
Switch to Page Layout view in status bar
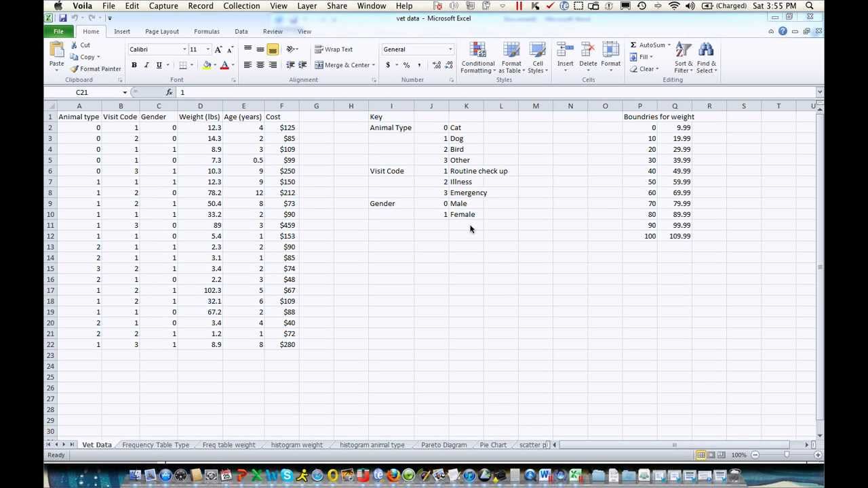tap(711, 455)
